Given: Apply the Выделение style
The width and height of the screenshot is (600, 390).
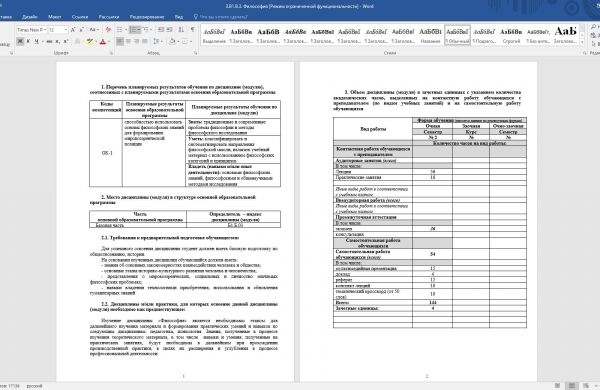Looking at the screenshot, I should 214,35.
